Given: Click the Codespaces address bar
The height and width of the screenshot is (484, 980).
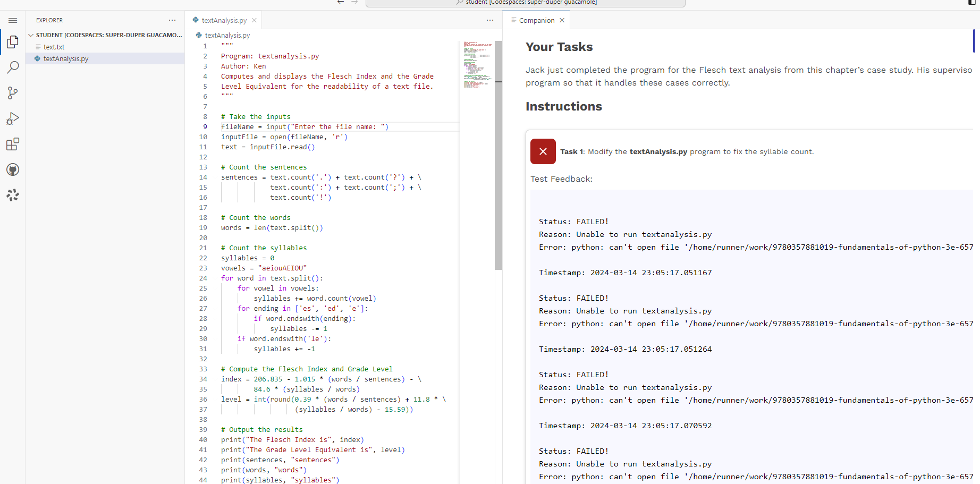Looking at the screenshot, I should [525, 3].
